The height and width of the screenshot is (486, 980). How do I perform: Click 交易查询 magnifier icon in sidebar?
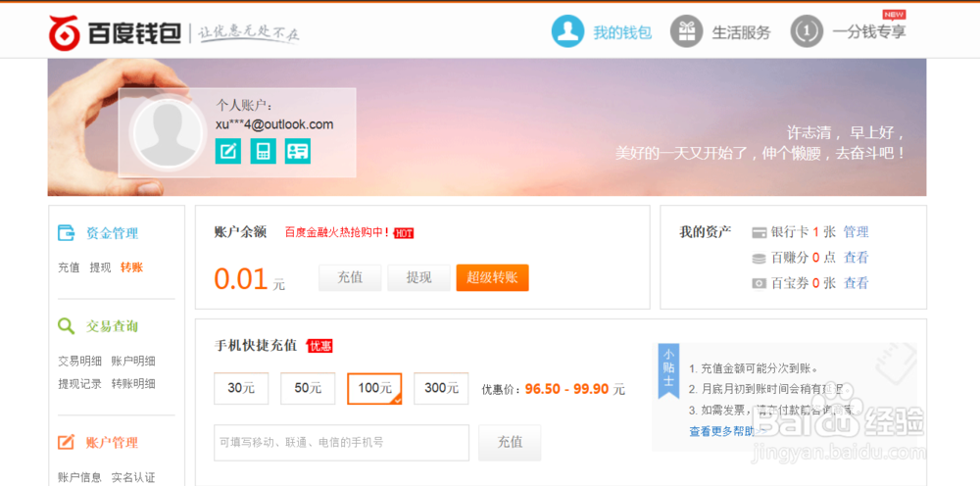tap(67, 325)
